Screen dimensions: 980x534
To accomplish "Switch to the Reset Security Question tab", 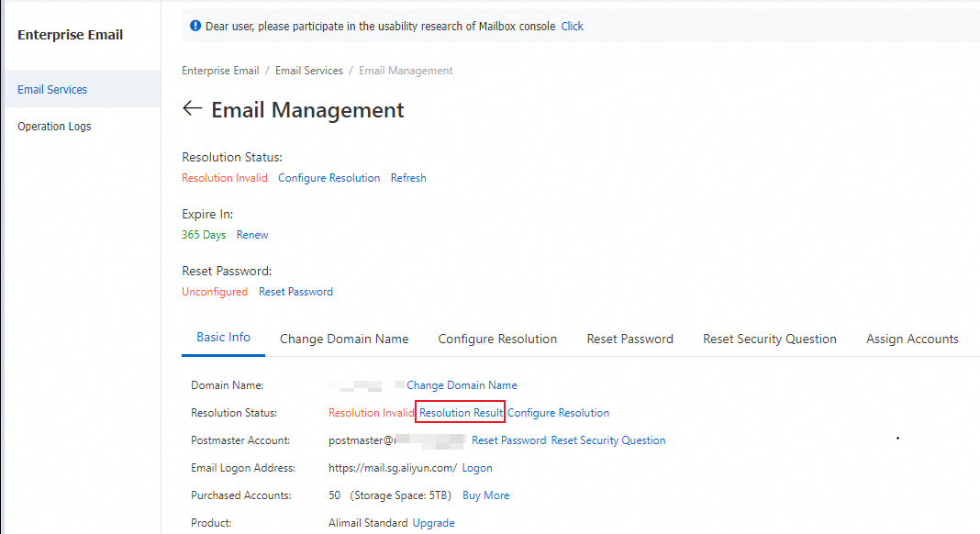I will pyautogui.click(x=770, y=339).
